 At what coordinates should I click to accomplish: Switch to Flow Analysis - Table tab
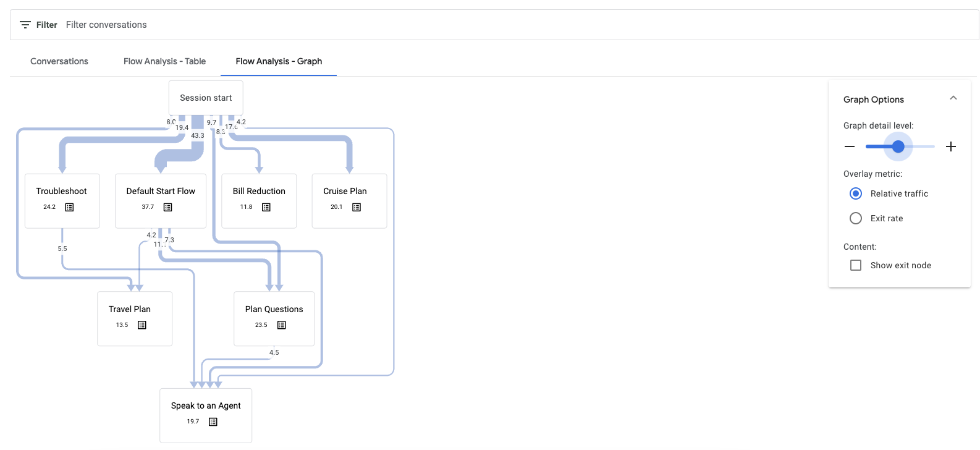click(164, 61)
